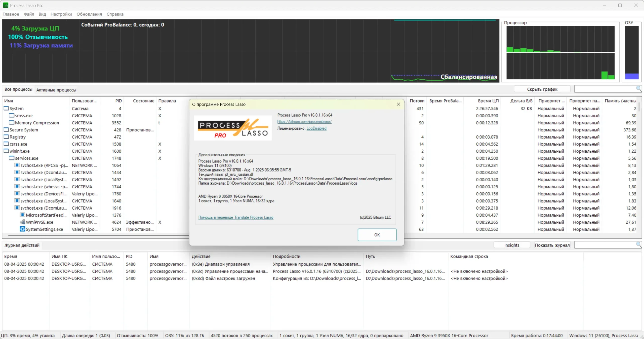Switch to Активные процессы tab
Screen dimensions: 644x339
pos(56,90)
